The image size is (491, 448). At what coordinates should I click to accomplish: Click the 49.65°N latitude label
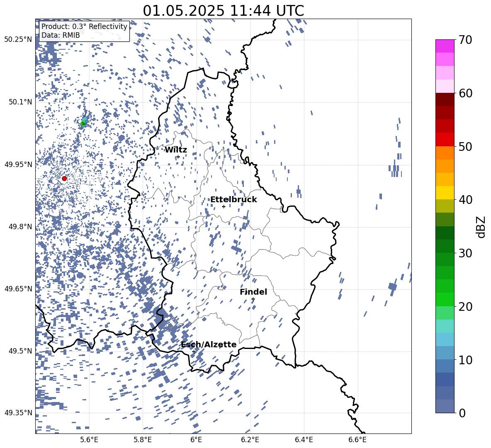click(18, 288)
